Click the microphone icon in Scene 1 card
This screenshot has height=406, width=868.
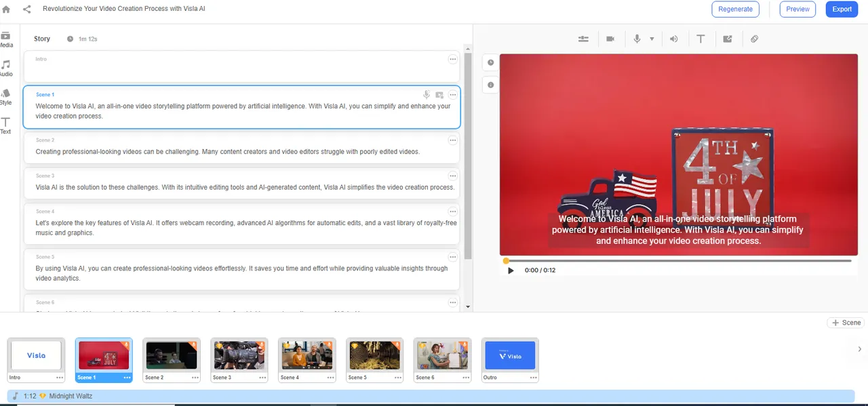(x=427, y=95)
